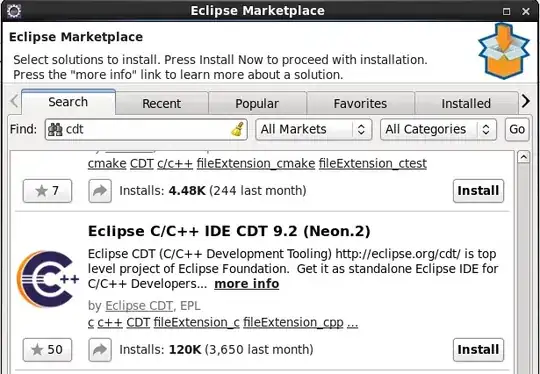Click the ellipsis tag link after fileExtension_cpp
This screenshot has width=540, height=374.
[352, 323]
